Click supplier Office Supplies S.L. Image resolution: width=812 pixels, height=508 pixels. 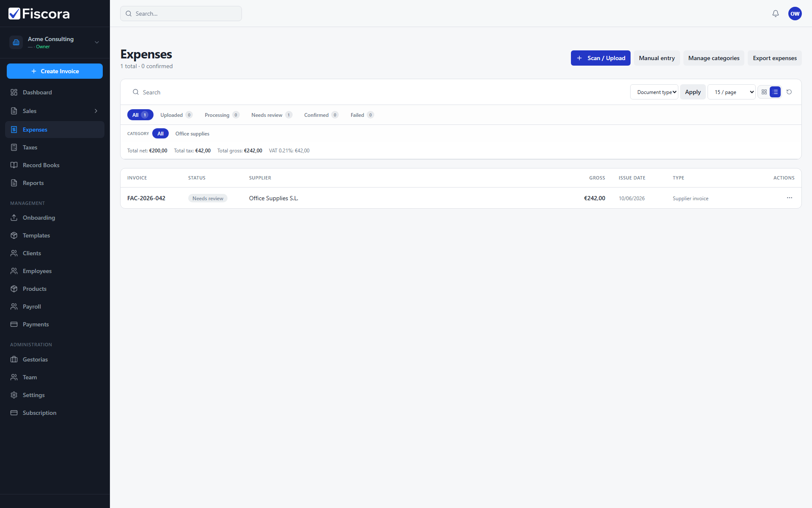pos(274,198)
